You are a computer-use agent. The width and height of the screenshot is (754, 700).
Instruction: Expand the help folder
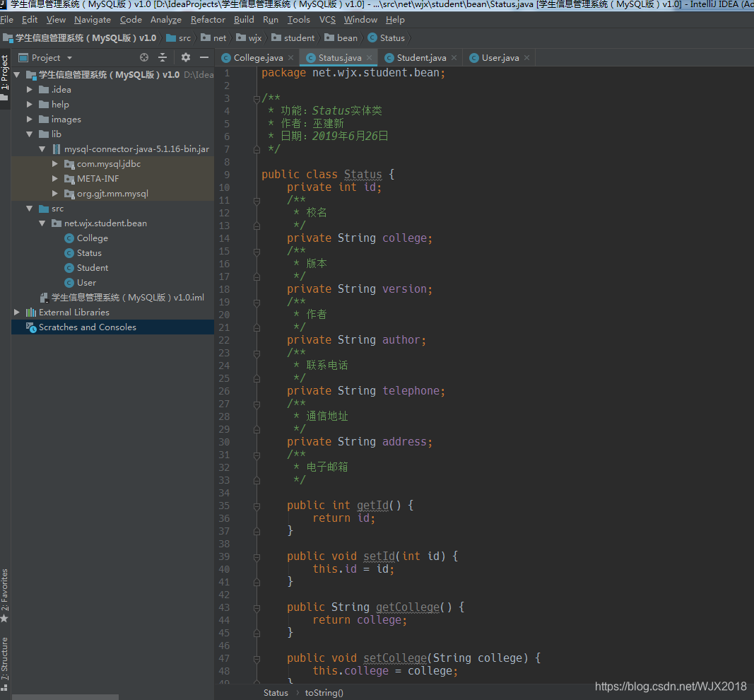click(30, 105)
